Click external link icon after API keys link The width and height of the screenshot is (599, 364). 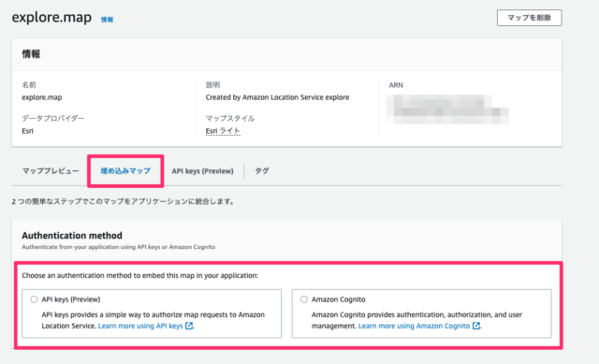pos(189,326)
